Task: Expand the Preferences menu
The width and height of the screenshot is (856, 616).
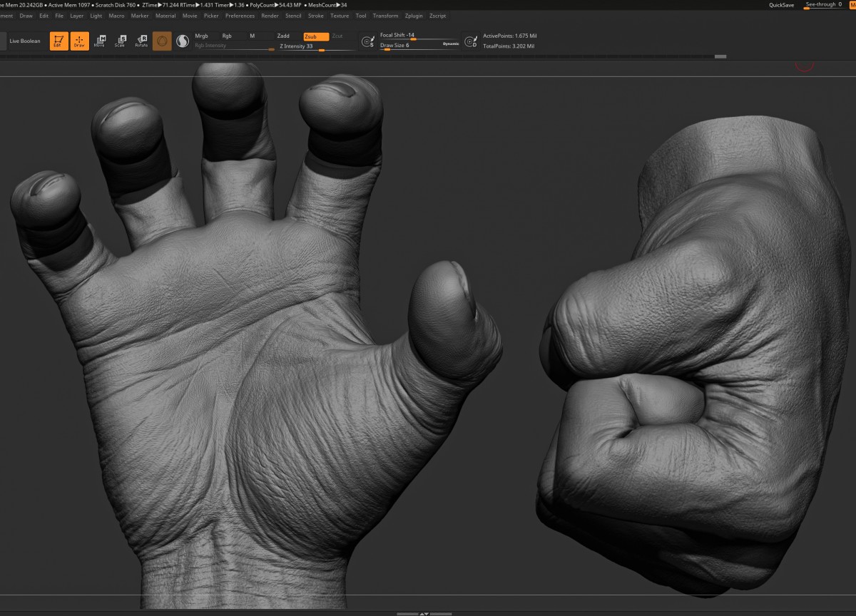Action: click(x=240, y=16)
